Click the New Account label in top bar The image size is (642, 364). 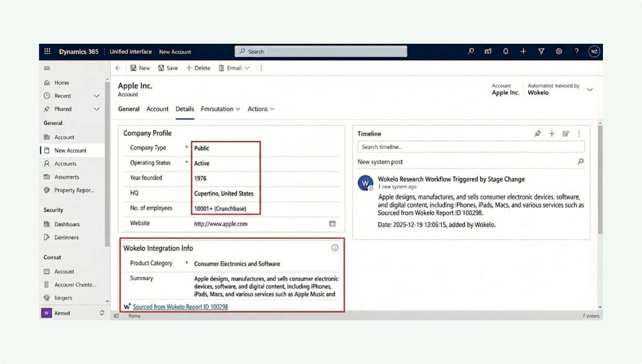point(175,52)
